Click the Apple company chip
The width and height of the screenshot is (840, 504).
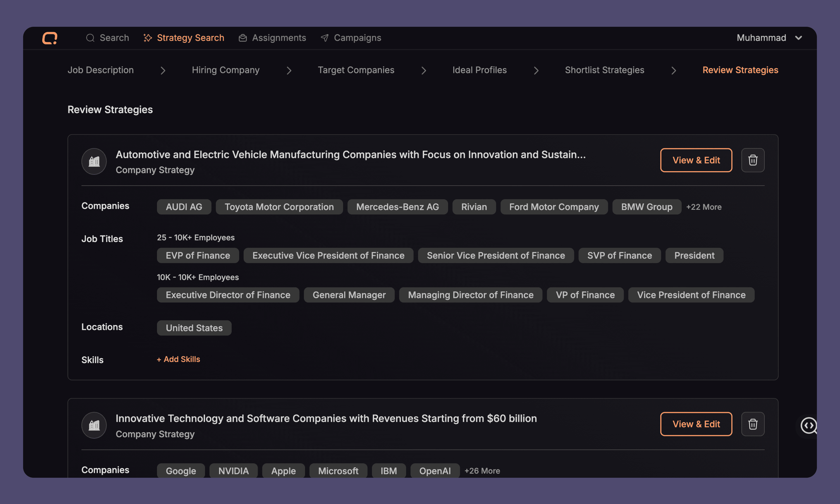click(x=283, y=471)
